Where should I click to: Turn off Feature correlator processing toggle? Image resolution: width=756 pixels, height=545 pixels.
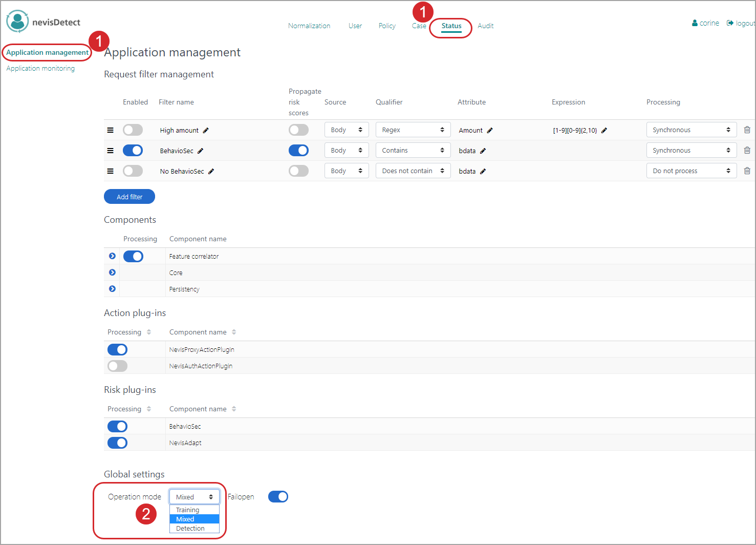[x=133, y=256]
